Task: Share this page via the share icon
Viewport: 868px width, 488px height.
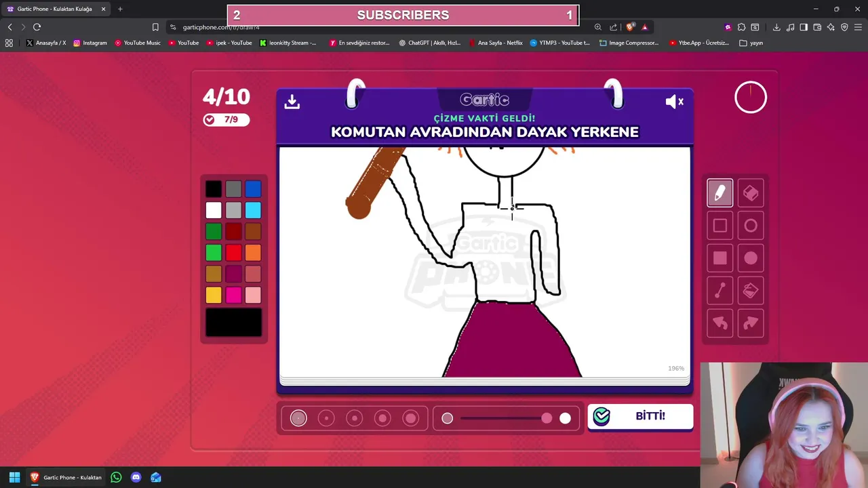Action: [x=614, y=27]
